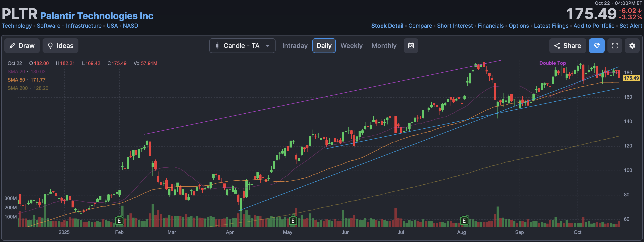Click the 175.49 price tag on axis
Image resolution: width=644 pixels, height=242 pixels.
click(631, 78)
